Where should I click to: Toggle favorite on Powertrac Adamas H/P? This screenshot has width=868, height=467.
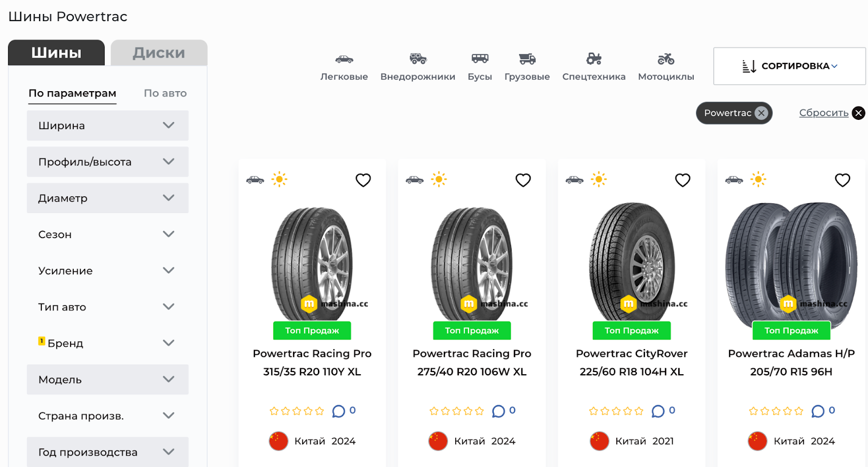click(842, 180)
